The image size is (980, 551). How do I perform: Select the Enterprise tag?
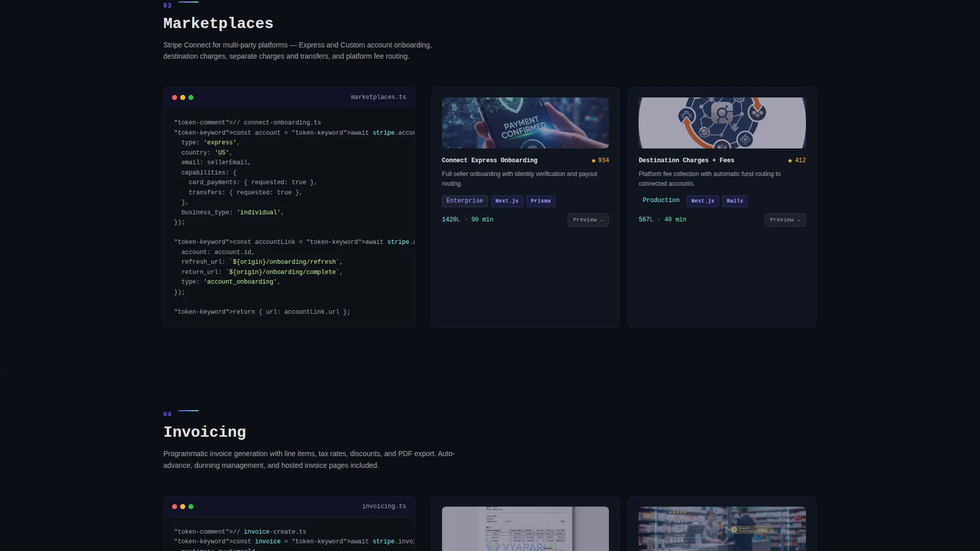[x=464, y=201]
